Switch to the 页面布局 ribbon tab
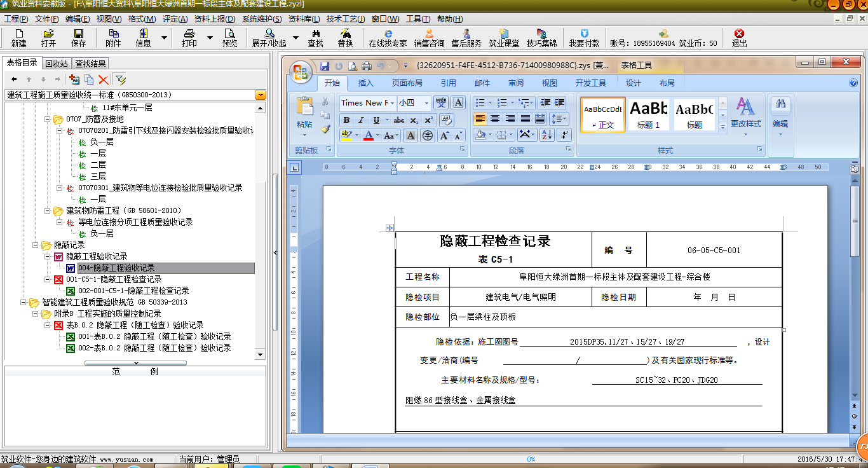Viewport: 868px width, 468px height. pos(407,83)
